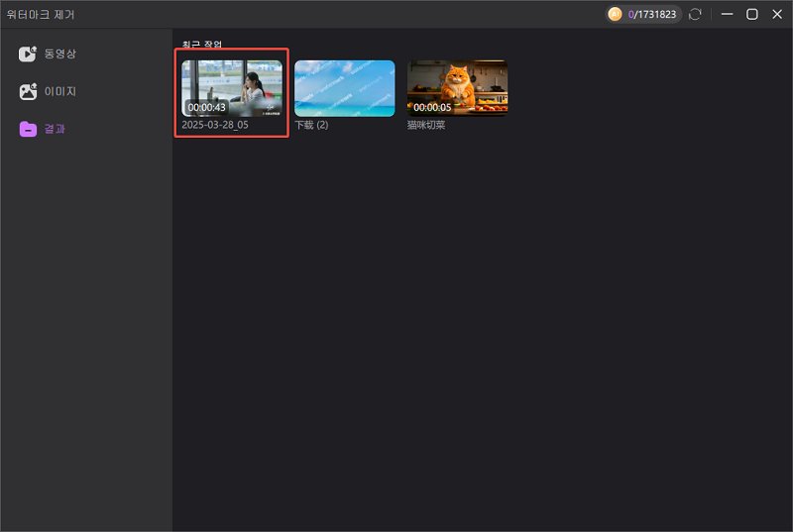Click the purple 결과 folder icon

point(28,129)
